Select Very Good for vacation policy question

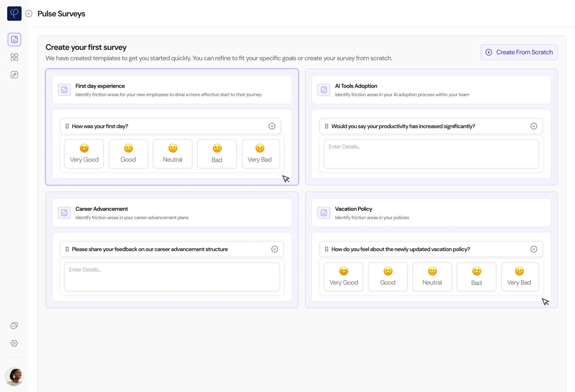point(344,277)
